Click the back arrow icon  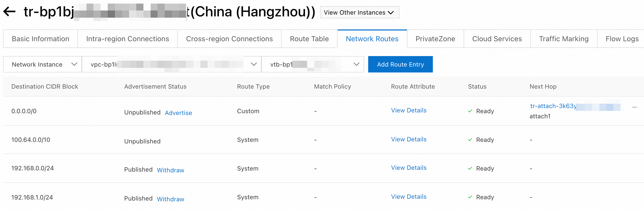click(9, 12)
